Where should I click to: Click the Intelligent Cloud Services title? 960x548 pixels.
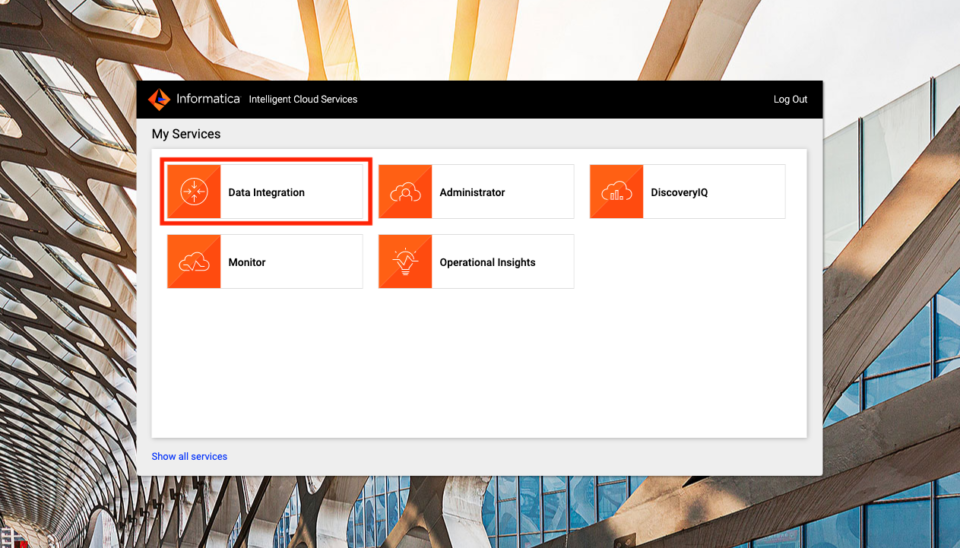pyautogui.click(x=303, y=99)
